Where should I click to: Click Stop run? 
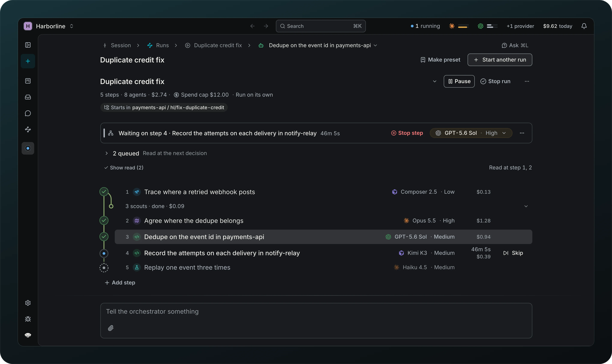495,81
